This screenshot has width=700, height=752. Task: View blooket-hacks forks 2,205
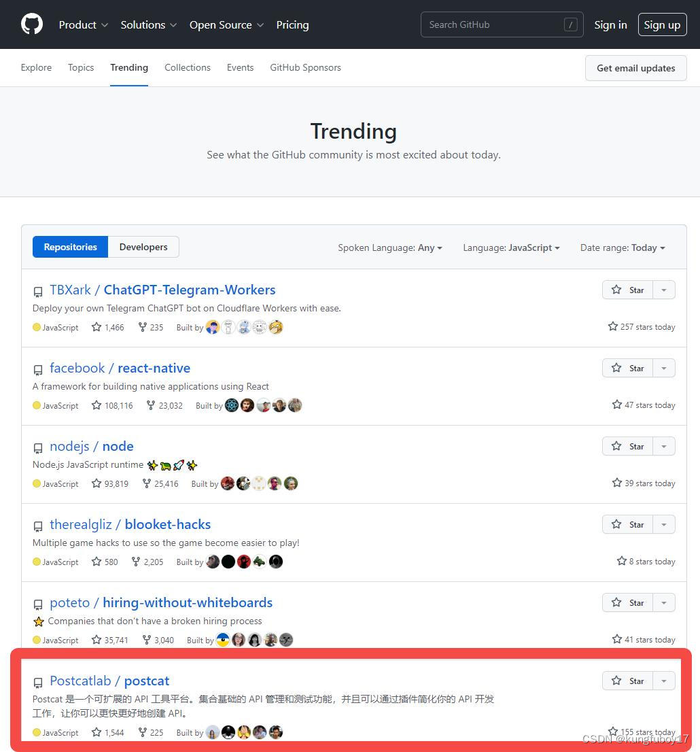coord(147,562)
